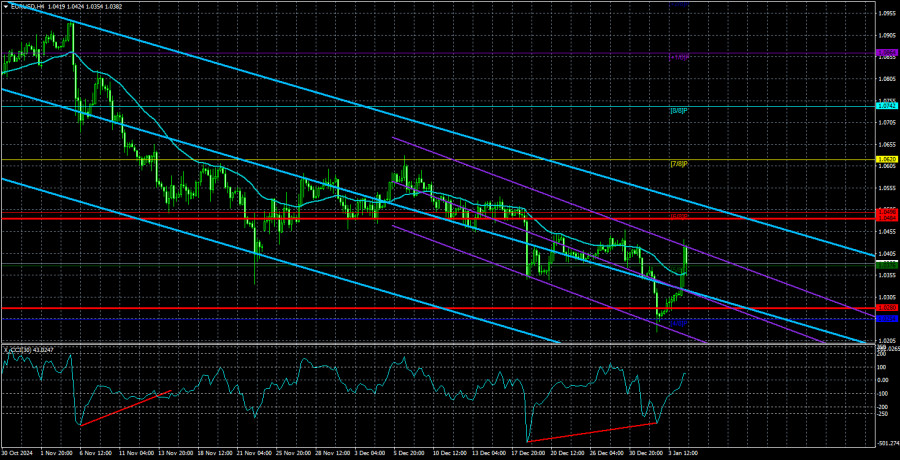Click the -501.274 CCI scale value
This screenshot has height=460, width=900.
point(886,443)
